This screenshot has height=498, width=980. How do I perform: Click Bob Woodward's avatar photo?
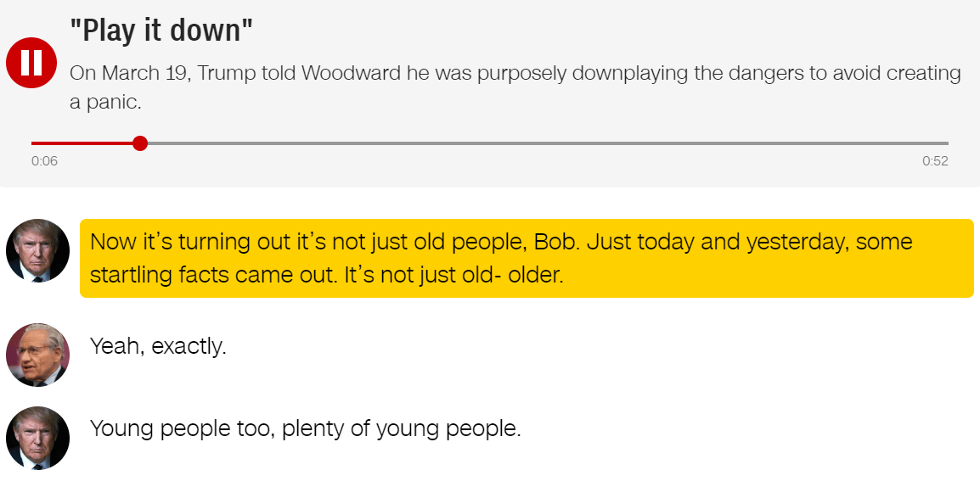(x=37, y=355)
